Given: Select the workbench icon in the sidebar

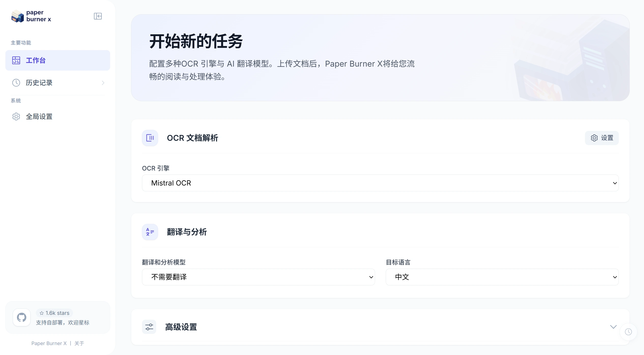Looking at the screenshot, I should (x=16, y=60).
